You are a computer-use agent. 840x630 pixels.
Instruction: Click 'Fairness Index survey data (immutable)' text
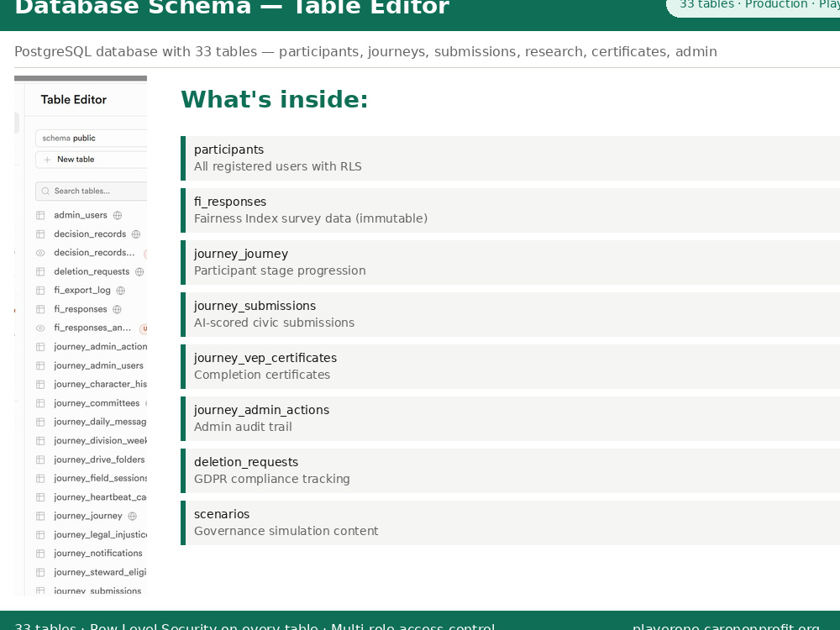pyautogui.click(x=311, y=218)
